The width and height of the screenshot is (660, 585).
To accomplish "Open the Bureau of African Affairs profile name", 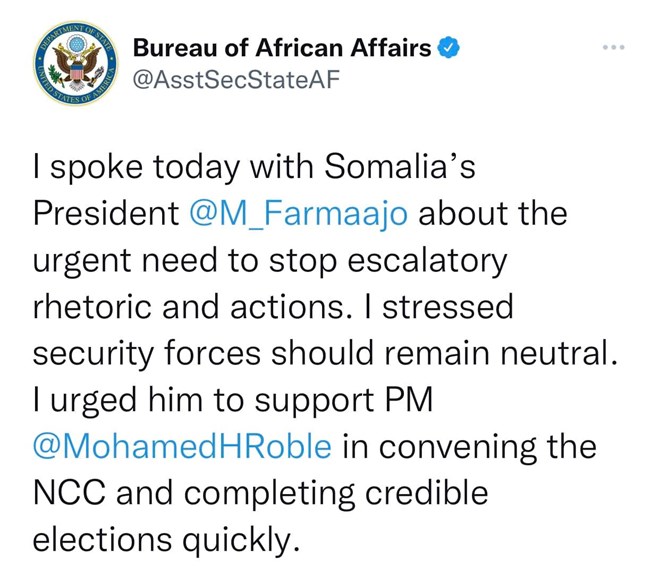I will [282, 47].
